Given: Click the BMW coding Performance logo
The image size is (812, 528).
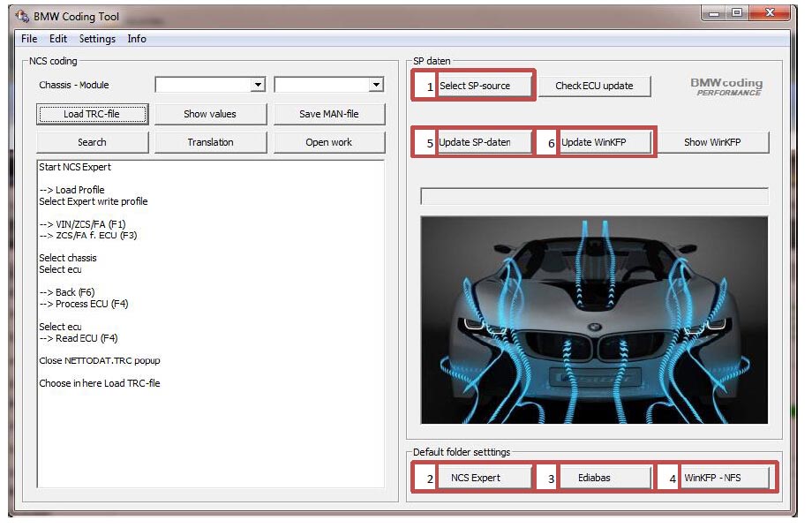Looking at the screenshot, I should coord(726,87).
